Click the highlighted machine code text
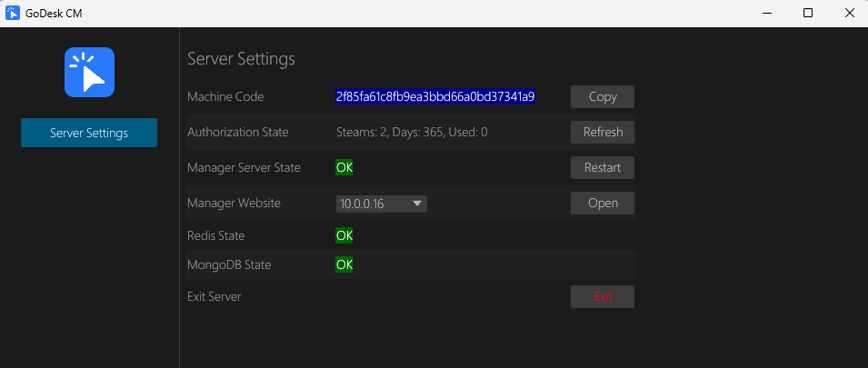The height and width of the screenshot is (368, 868). coord(435,96)
